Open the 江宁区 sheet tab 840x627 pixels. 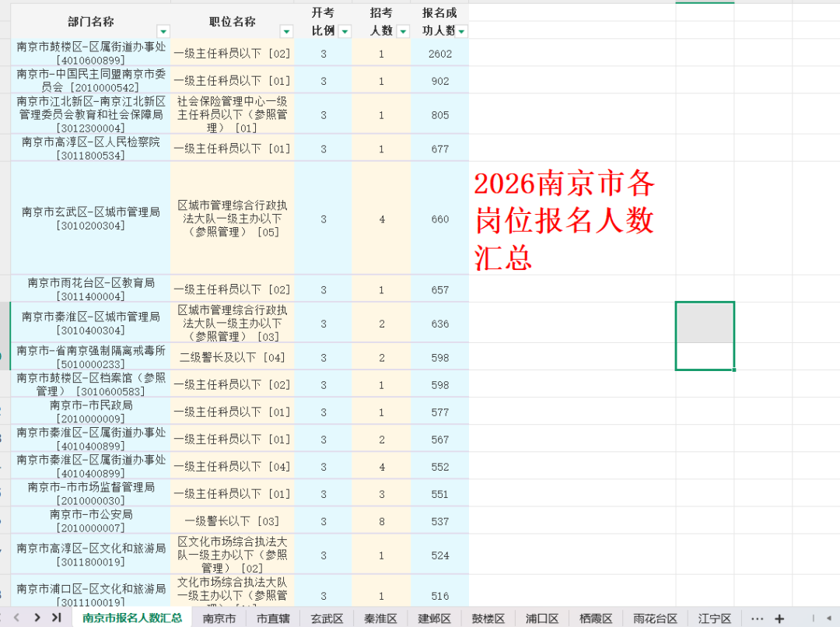pyautogui.click(x=714, y=618)
